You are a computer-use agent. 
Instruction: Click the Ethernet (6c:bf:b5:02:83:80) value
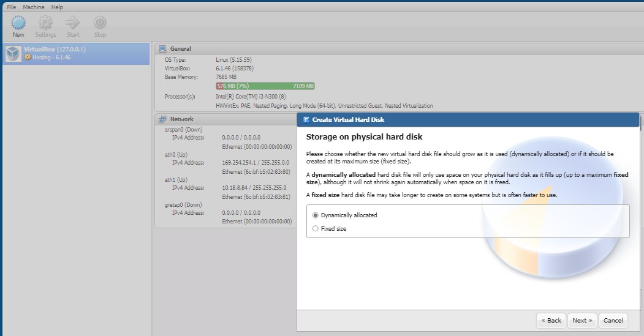pyautogui.click(x=256, y=172)
